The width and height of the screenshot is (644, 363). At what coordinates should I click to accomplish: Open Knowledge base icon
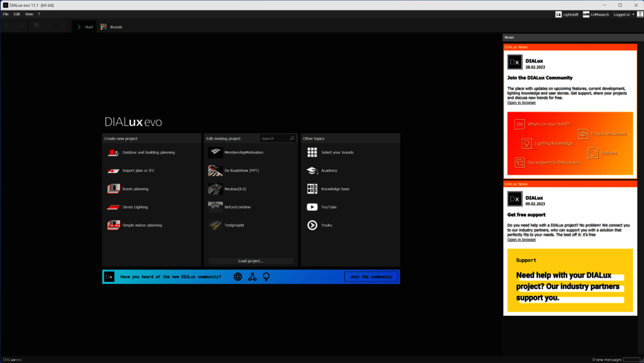coord(312,188)
